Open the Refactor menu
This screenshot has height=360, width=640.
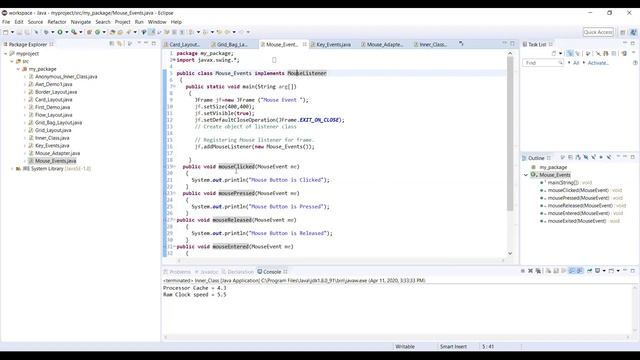(x=57, y=22)
